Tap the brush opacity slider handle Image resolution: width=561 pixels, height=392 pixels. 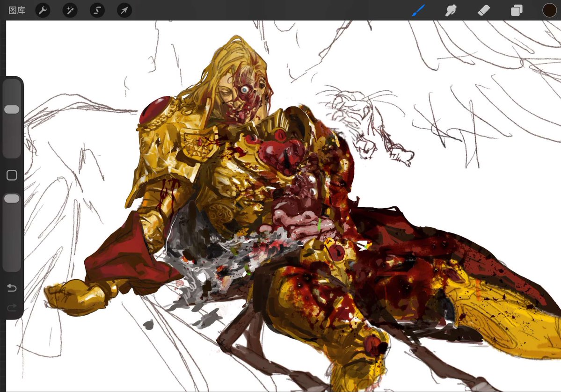(12, 198)
